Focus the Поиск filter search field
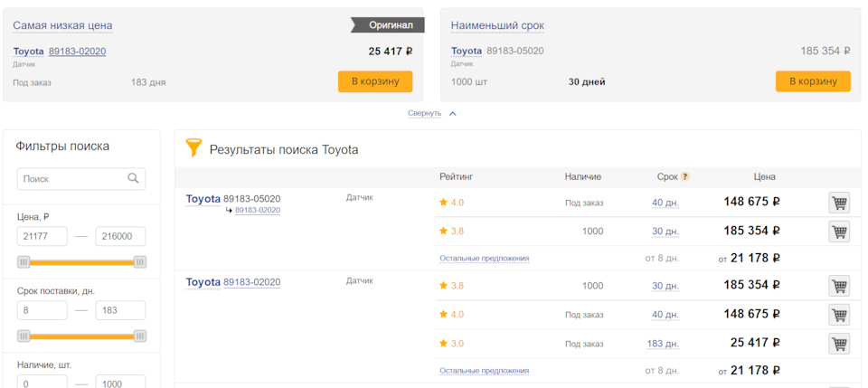This screenshot has height=388, width=868. click(x=72, y=179)
